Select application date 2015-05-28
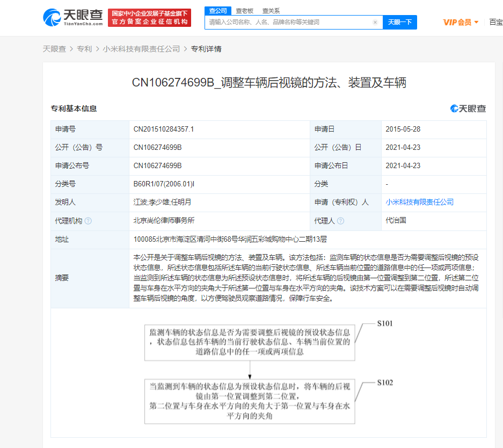This screenshot has width=503, height=448. click(403, 129)
